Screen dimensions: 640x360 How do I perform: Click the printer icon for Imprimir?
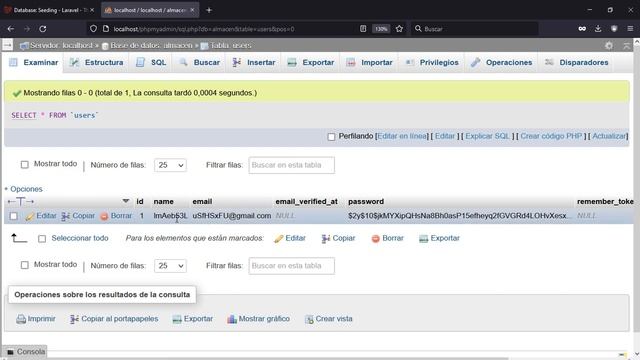point(21,319)
